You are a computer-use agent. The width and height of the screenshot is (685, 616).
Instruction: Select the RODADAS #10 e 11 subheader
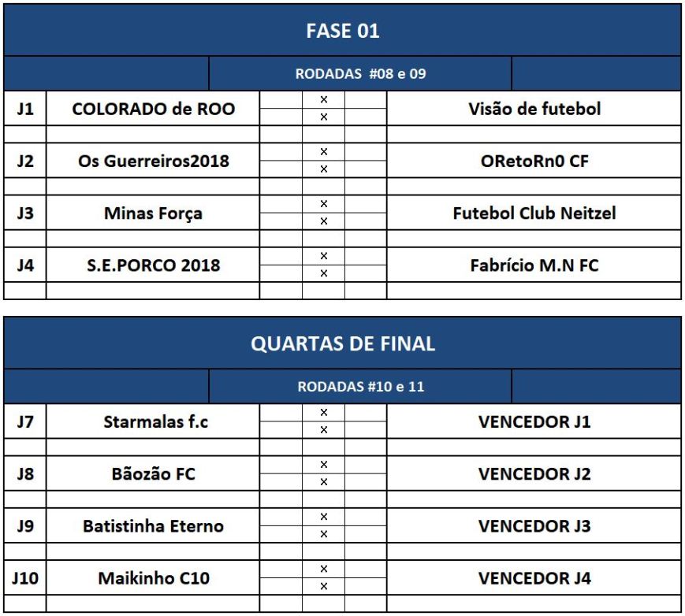click(360, 387)
